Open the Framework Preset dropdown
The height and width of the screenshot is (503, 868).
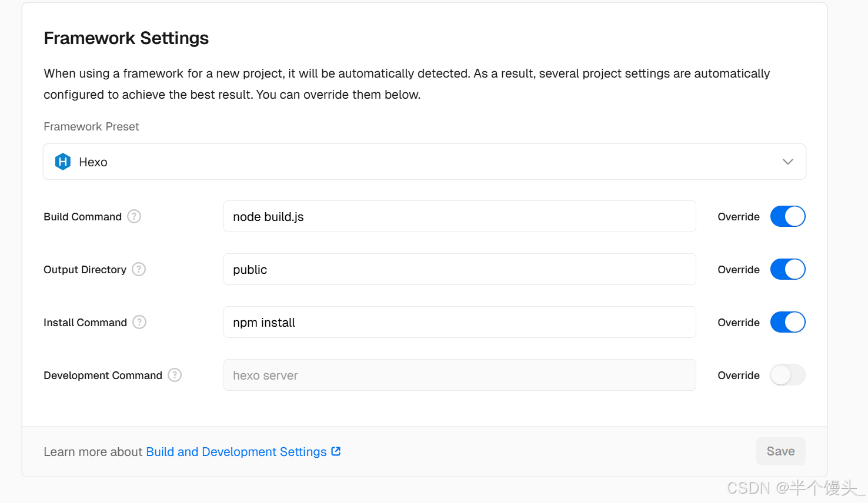(x=424, y=162)
